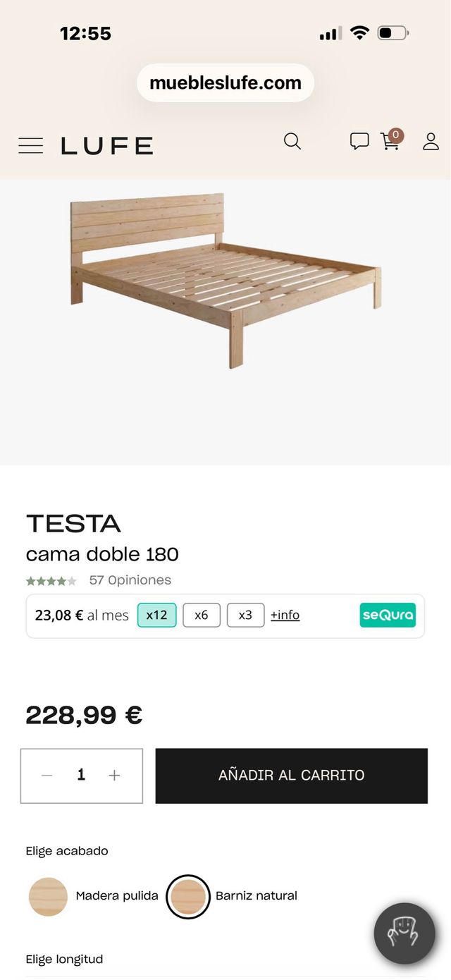This screenshot has width=451, height=980.
Task: Click AÑADIR AL CARRITO button
Action: click(x=291, y=776)
